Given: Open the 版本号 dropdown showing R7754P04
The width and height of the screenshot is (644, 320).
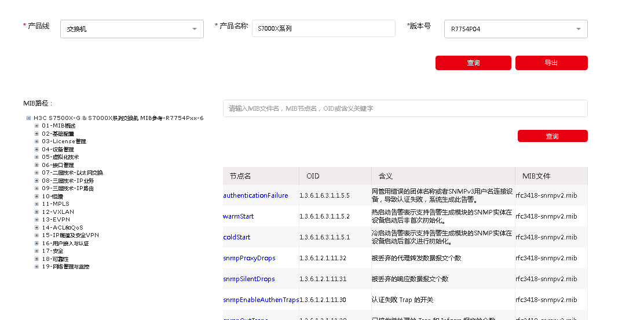Looking at the screenshot, I should click(516, 29).
